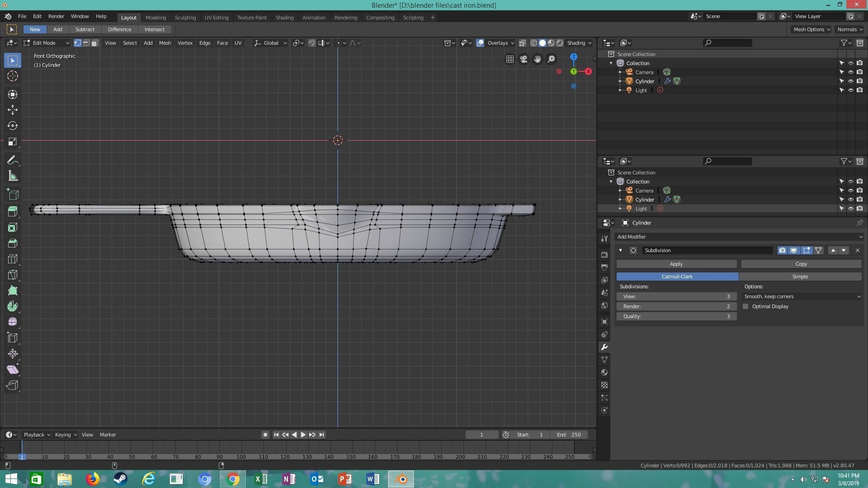Click the viewport pan hand icon
The width and height of the screenshot is (868, 488).
click(x=537, y=59)
